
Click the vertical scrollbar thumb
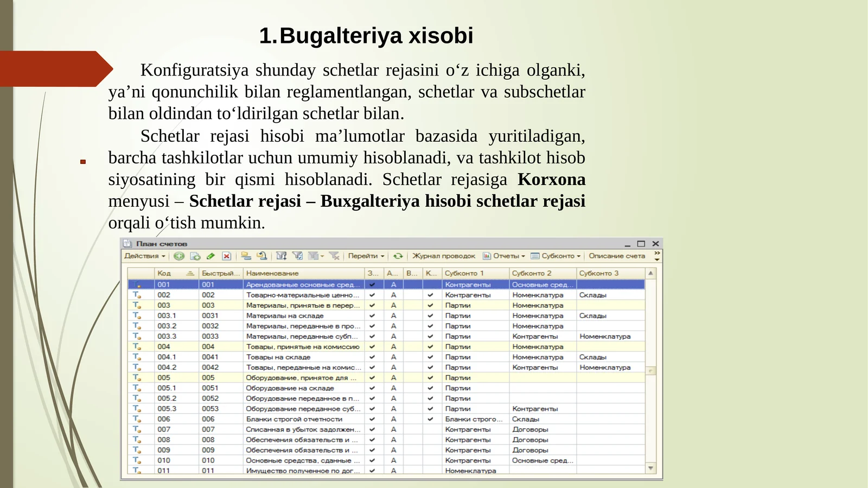point(651,371)
